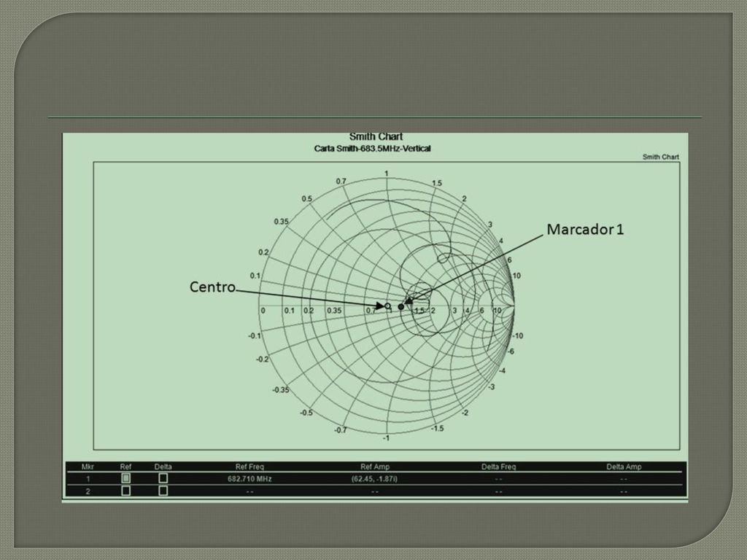Click the Ref Freq column header

(x=249, y=467)
